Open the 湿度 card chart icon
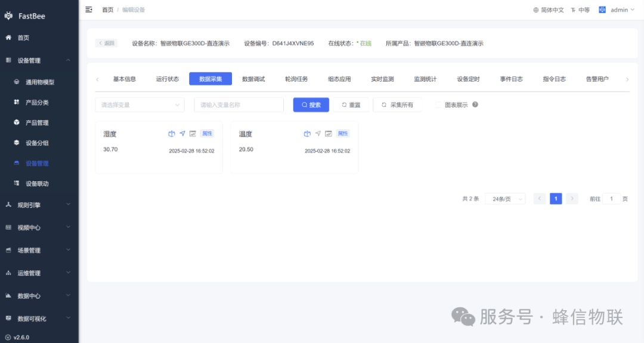 193,134
